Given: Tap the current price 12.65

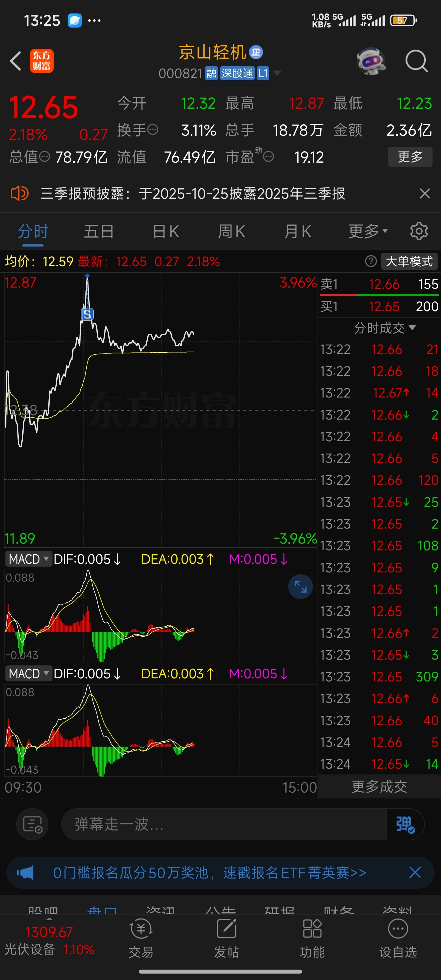Looking at the screenshot, I should 43,107.
